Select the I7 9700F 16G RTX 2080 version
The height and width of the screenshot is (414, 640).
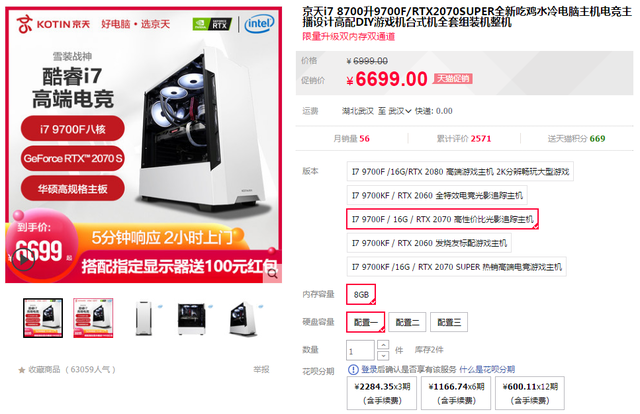[460, 171]
